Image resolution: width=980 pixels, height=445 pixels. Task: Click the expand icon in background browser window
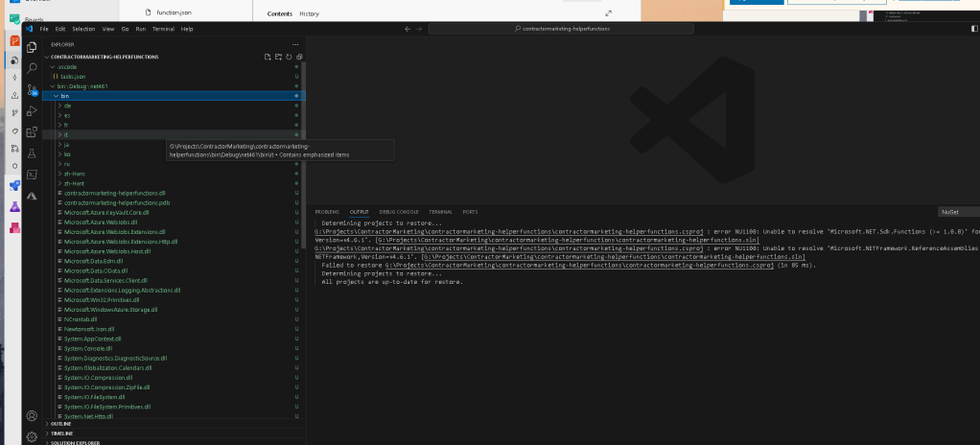pyautogui.click(x=609, y=13)
